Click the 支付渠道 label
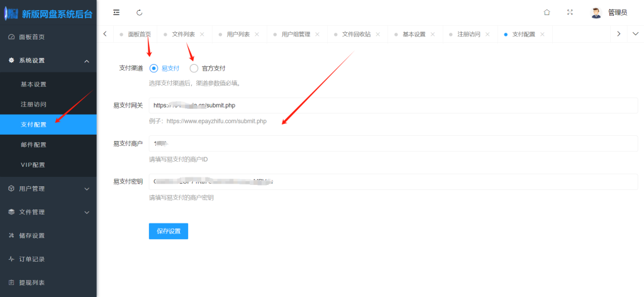This screenshot has height=297, width=644. (x=131, y=68)
